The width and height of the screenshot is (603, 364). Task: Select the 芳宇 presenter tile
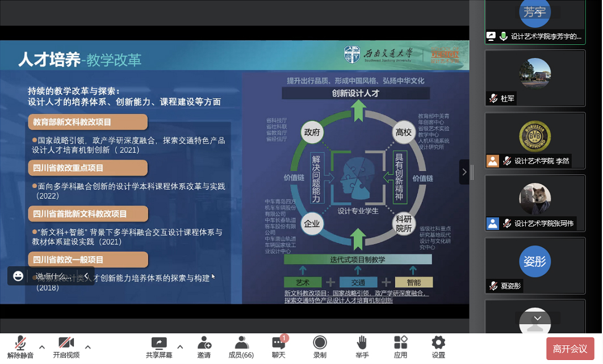(535, 22)
